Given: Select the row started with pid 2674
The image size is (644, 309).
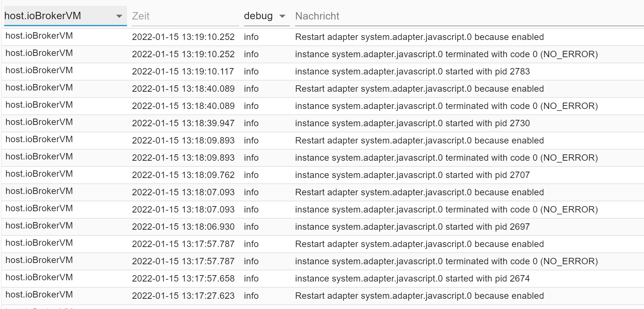Looking at the screenshot, I should click(x=322, y=279).
